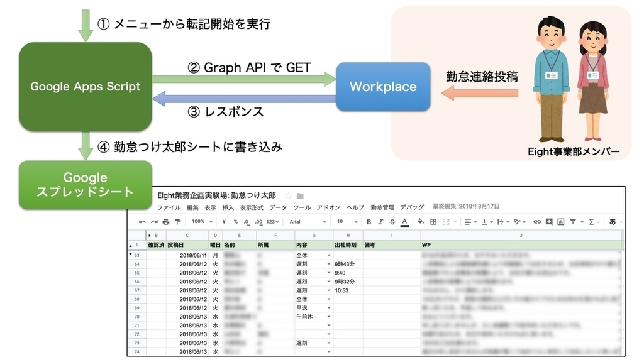Open the 内容 dropdown in row 66
The image size is (644, 362).
coord(329,282)
